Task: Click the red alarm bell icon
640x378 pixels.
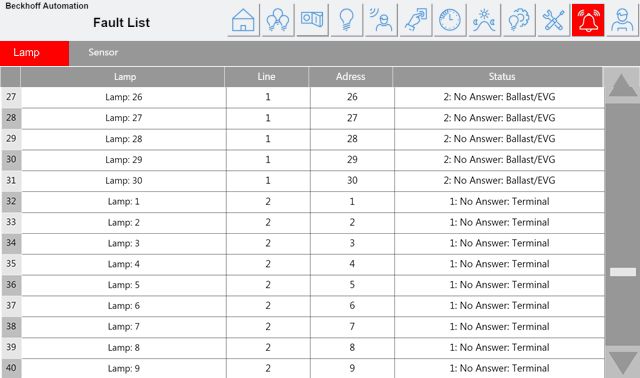Action: tap(588, 20)
